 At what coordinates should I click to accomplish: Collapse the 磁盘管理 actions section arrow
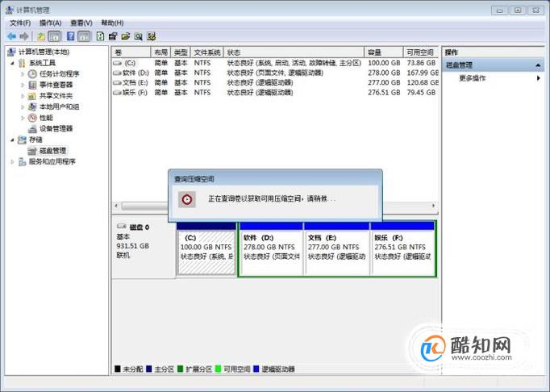click(538, 65)
